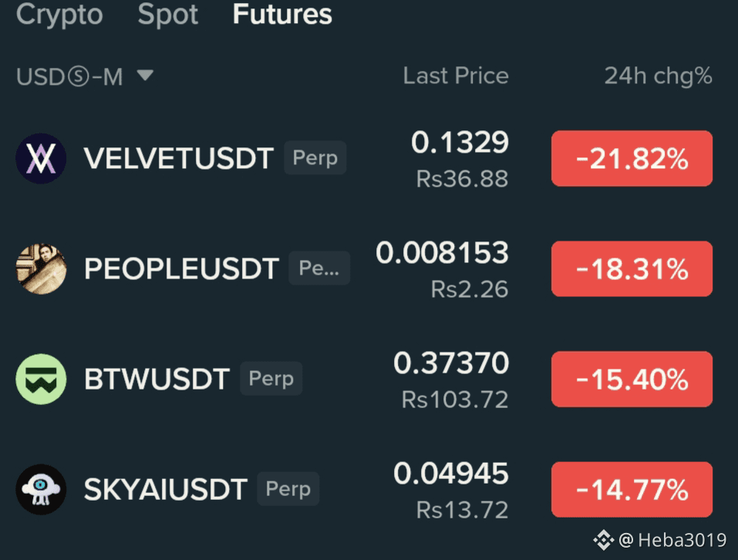Screen dimensions: 738x560
Task: Switch to the Spot tab
Action: (167, 14)
